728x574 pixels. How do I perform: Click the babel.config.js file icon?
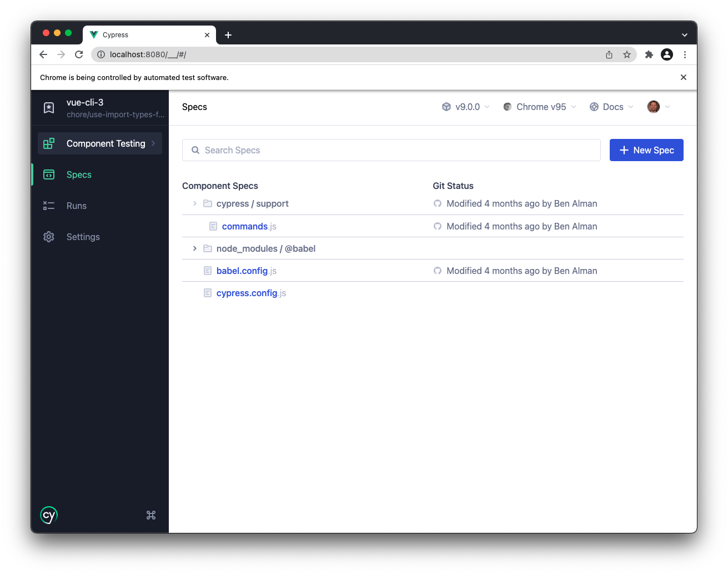tap(208, 271)
